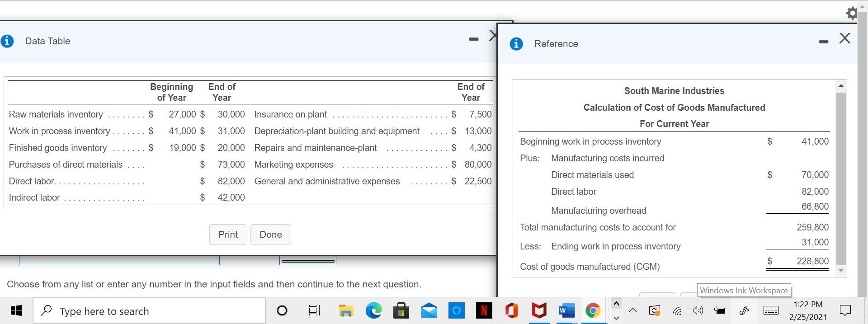Open the Office app in the taskbar
The image size is (868, 324).
[x=511, y=310]
